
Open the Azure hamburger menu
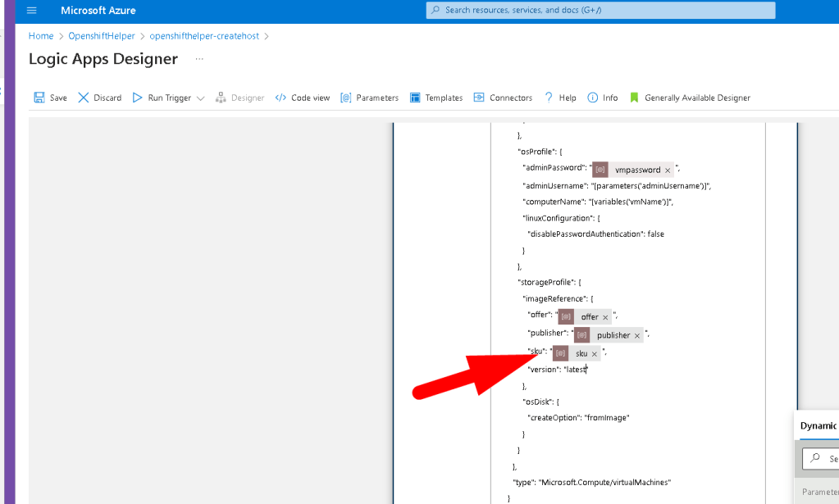click(31, 10)
